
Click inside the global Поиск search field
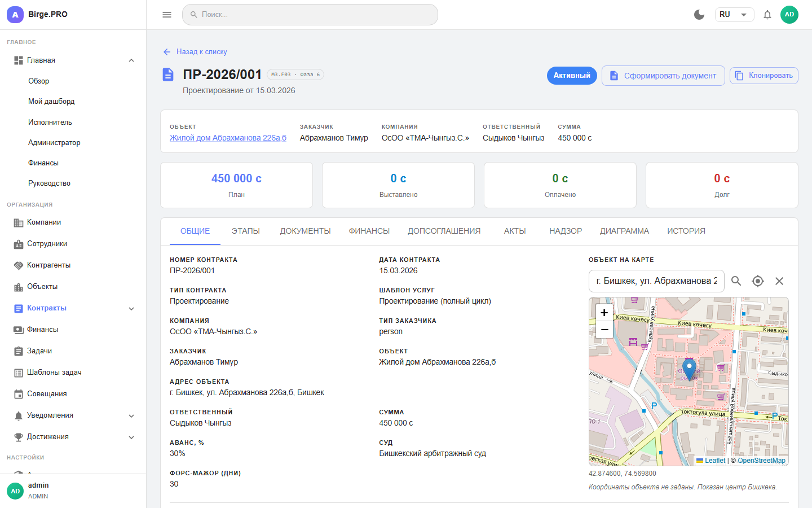pyautogui.click(x=310, y=15)
